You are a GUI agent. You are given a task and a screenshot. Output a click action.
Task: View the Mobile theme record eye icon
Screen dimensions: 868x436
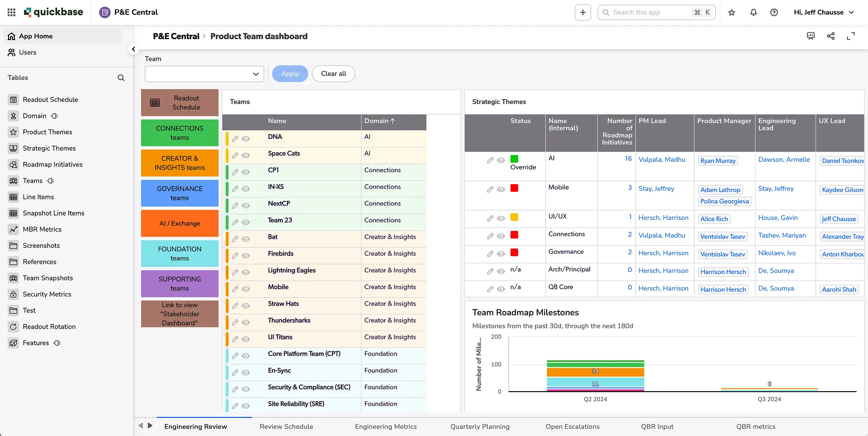pyautogui.click(x=501, y=189)
